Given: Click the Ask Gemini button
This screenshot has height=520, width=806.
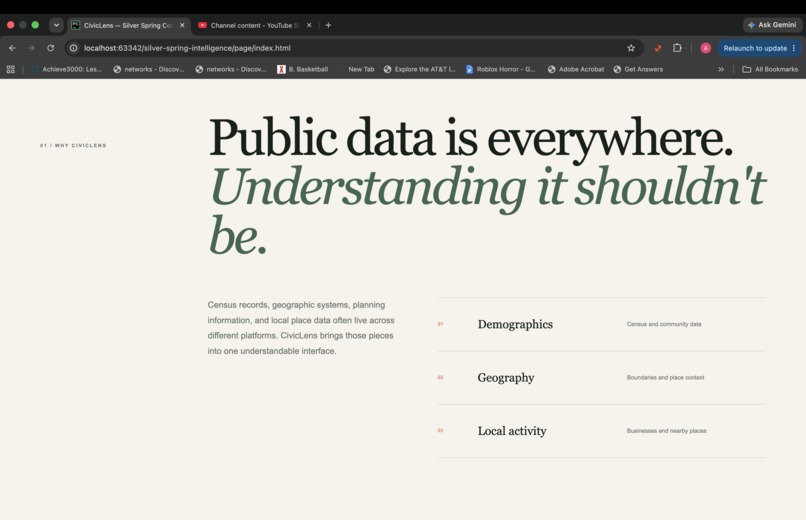Looking at the screenshot, I should coord(772,25).
